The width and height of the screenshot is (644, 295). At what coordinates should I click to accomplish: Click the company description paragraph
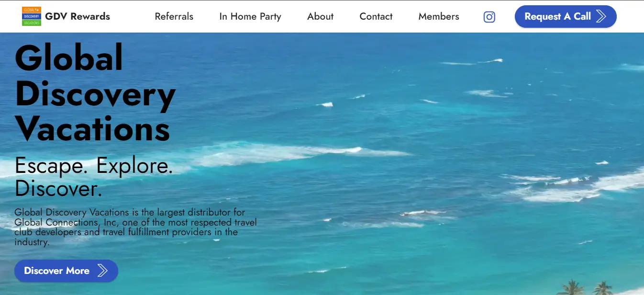pos(136,227)
